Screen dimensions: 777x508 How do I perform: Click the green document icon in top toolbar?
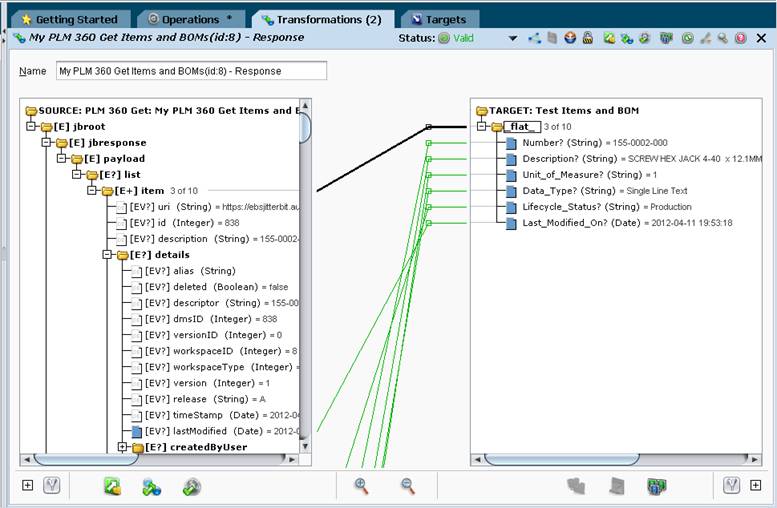(x=609, y=38)
